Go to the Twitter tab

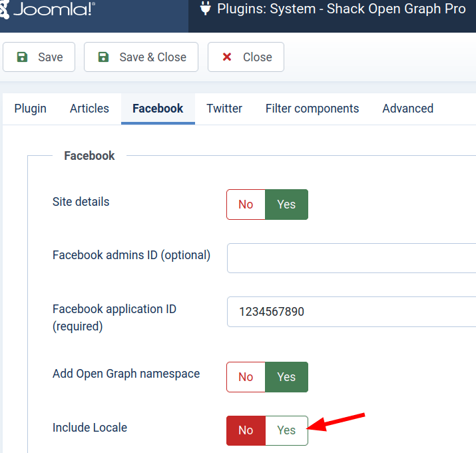pos(224,109)
